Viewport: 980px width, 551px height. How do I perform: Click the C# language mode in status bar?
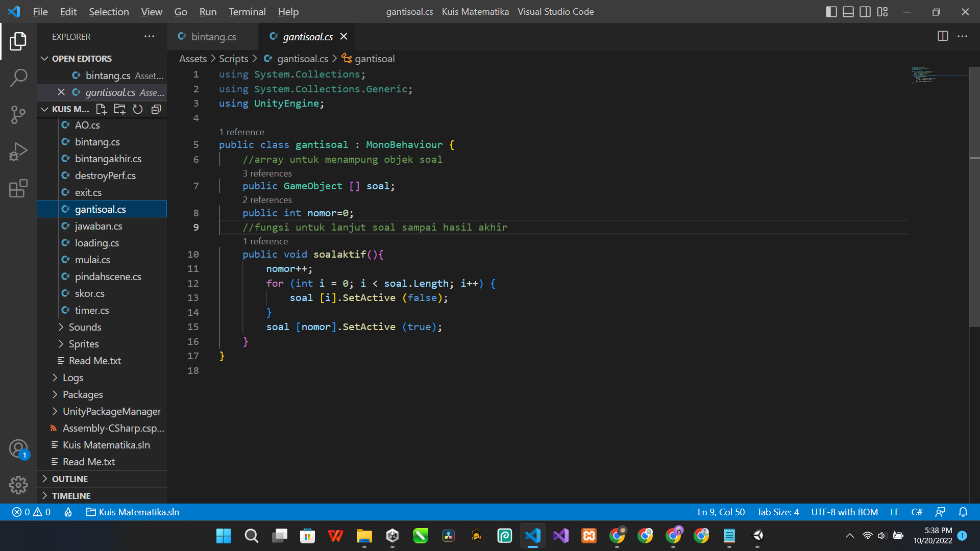916,512
